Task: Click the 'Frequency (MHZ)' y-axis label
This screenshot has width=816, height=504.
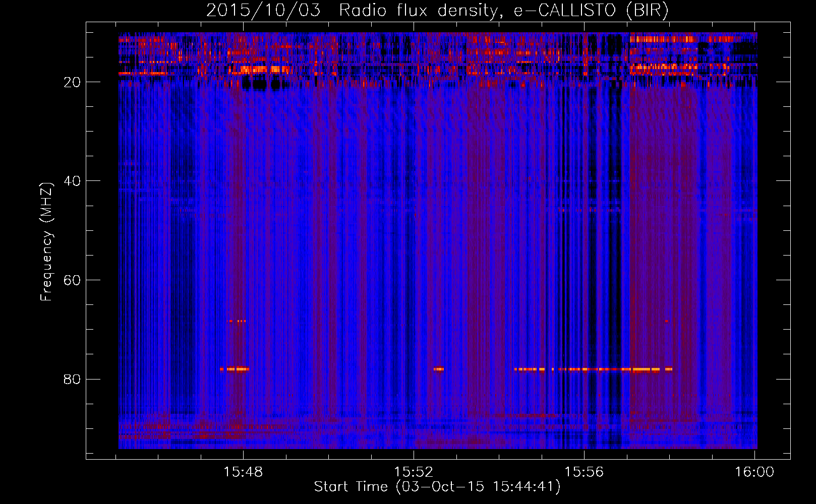Action: click(46, 242)
